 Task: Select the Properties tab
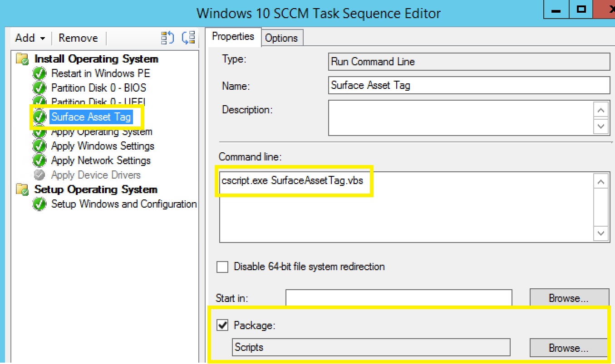tap(233, 37)
